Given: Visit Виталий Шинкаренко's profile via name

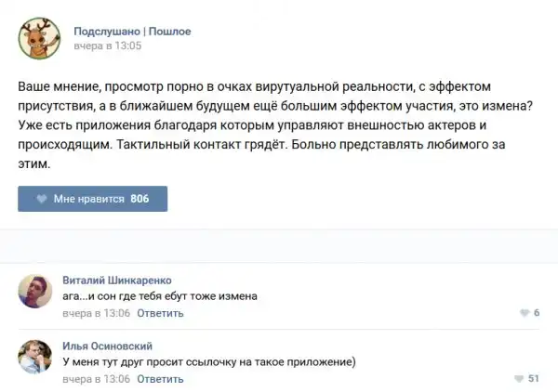Looking at the screenshot, I should click(116, 280).
